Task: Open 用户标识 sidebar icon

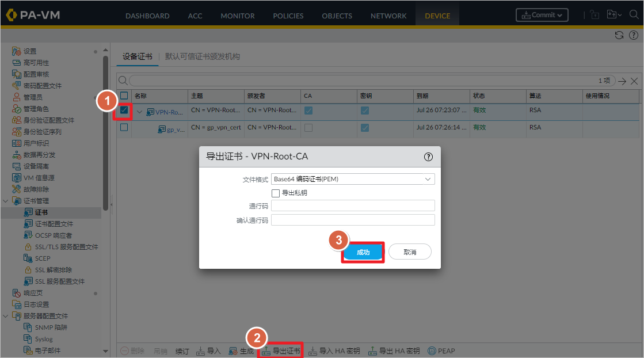Action: pyautogui.click(x=17, y=143)
